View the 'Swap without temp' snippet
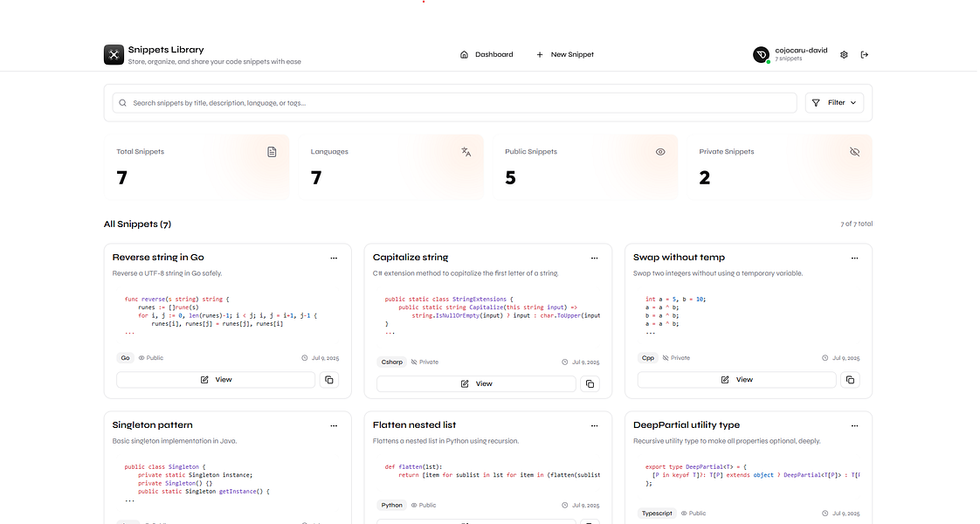Image resolution: width=980 pixels, height=524 pixels. pos(736,379)
